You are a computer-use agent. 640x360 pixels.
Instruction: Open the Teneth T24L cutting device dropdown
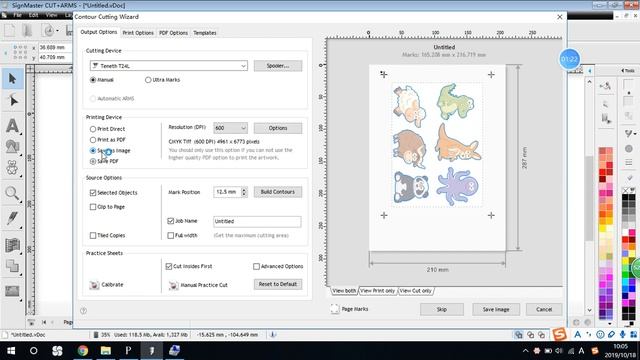169,66
